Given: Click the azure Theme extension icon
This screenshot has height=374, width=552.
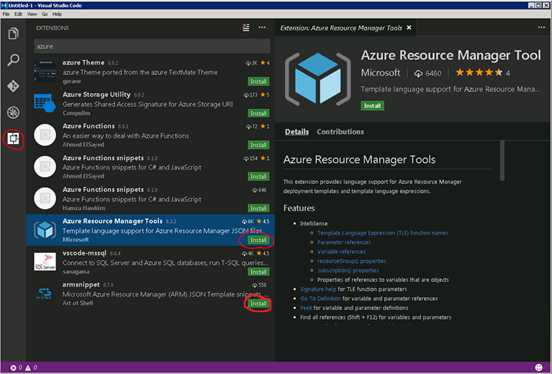Looking at the screenshot, I should 45,71.
